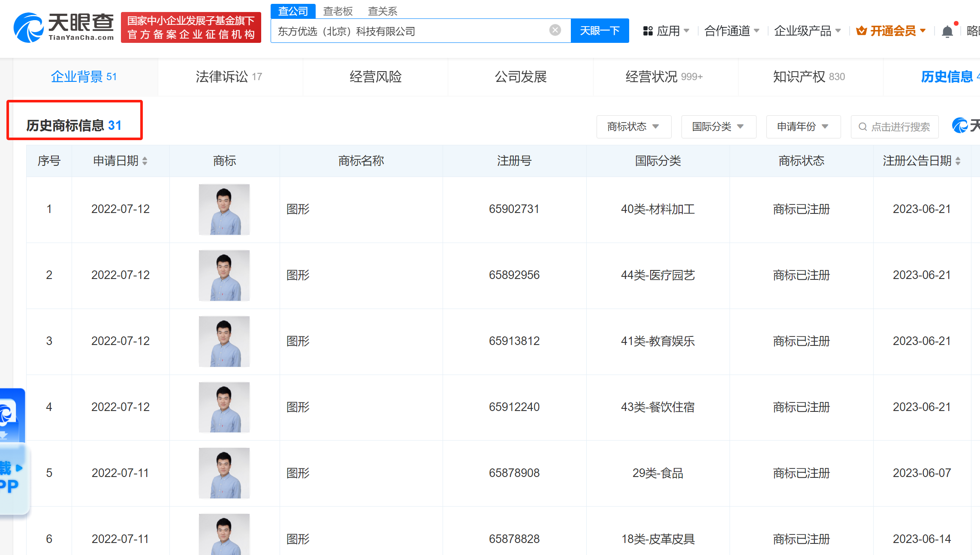
Task: Expand 国际分类 filter dropdown
Action: pos(718,126)
